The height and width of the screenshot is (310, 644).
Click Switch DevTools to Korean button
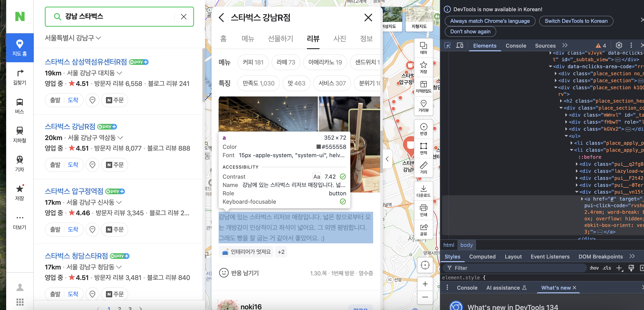click(576, 21)
